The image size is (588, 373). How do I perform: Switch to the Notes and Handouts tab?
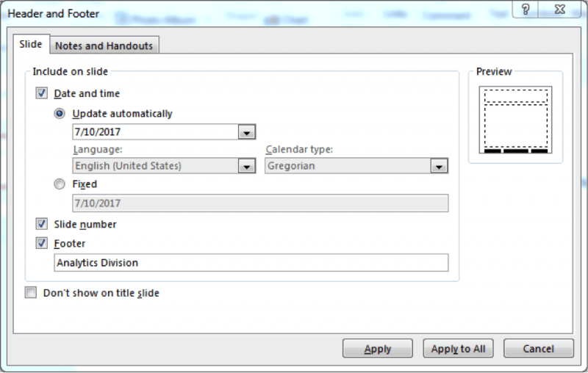coord(104,46)
